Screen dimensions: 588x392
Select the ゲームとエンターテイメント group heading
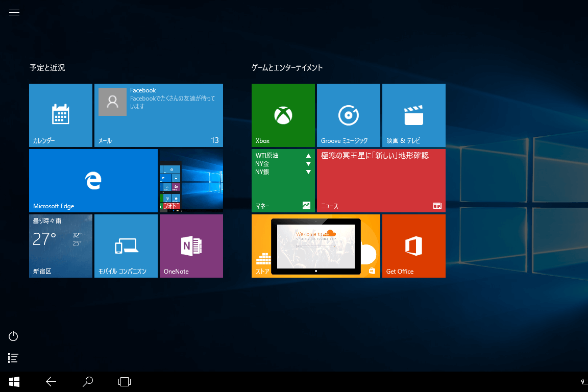point(287,67)
